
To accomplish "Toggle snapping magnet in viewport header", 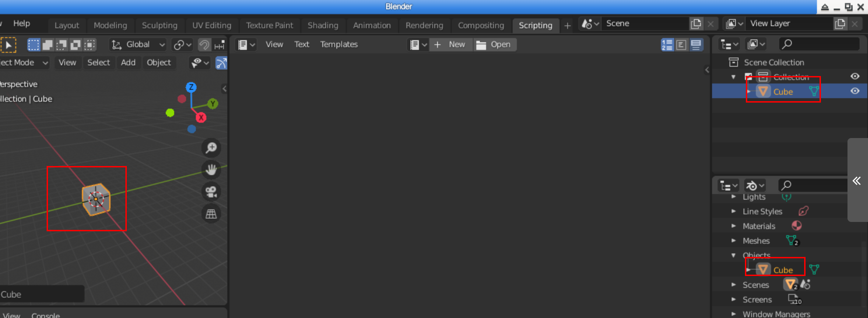I will 204,45.
